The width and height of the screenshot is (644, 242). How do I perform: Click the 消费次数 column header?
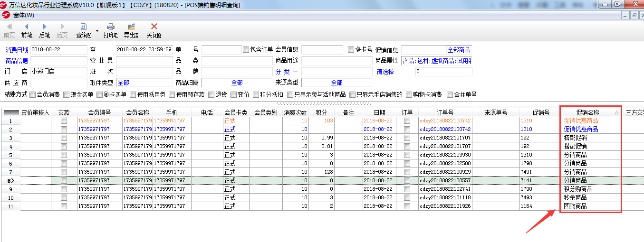pos(296,112)
